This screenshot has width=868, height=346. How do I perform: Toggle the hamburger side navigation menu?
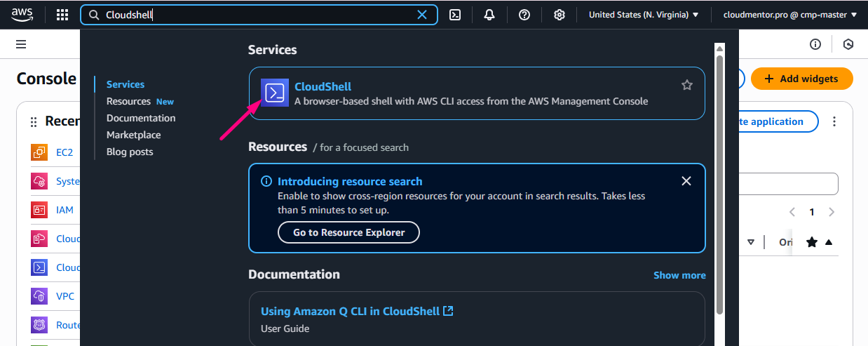pos(21,44)
